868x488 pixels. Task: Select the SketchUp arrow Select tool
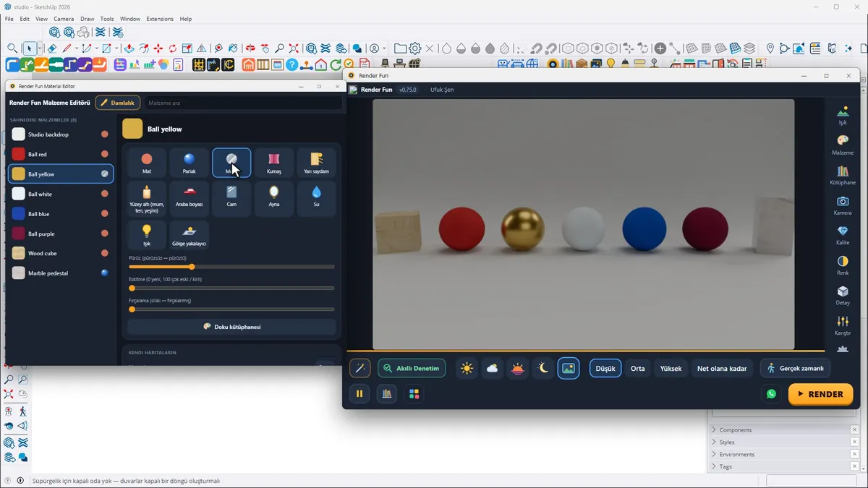(30, 48)
